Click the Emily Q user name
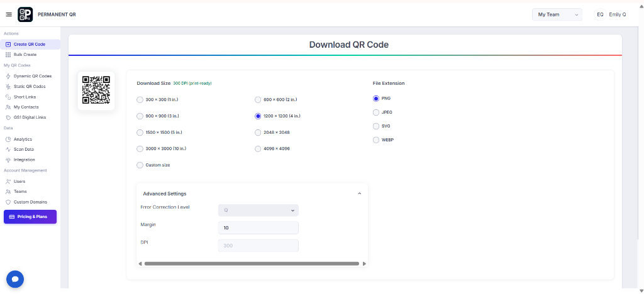 (x=618, y=14)
